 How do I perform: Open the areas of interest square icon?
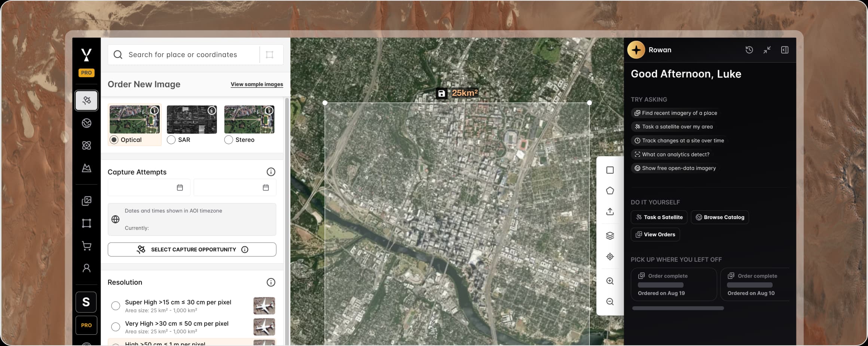[86, 223]
